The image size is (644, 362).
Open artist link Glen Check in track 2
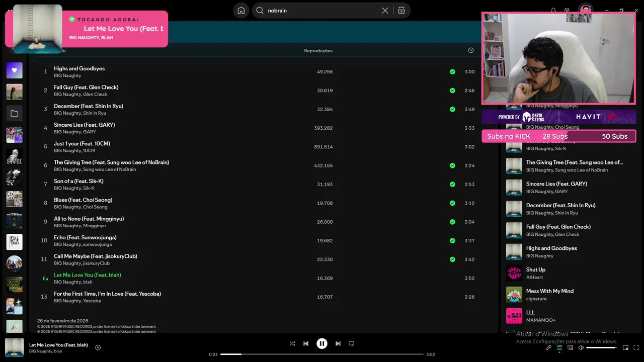pyautogui.click(x=95, y=95)
